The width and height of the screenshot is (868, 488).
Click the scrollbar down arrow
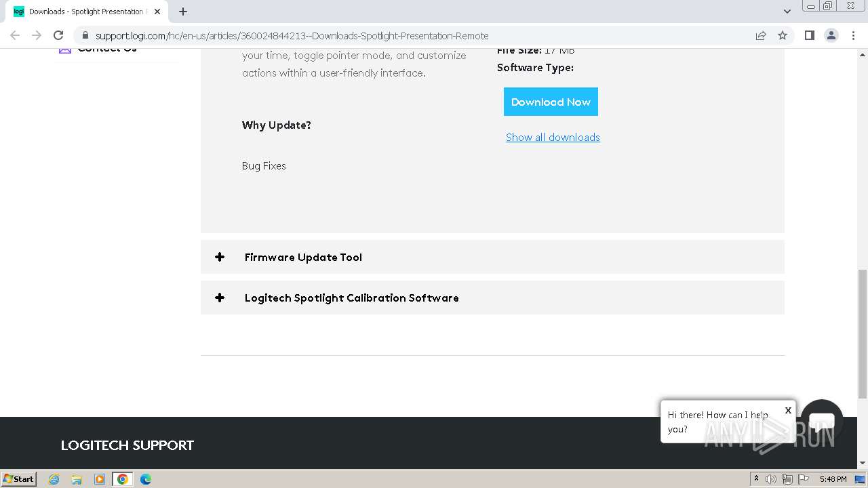pos(863,464)
